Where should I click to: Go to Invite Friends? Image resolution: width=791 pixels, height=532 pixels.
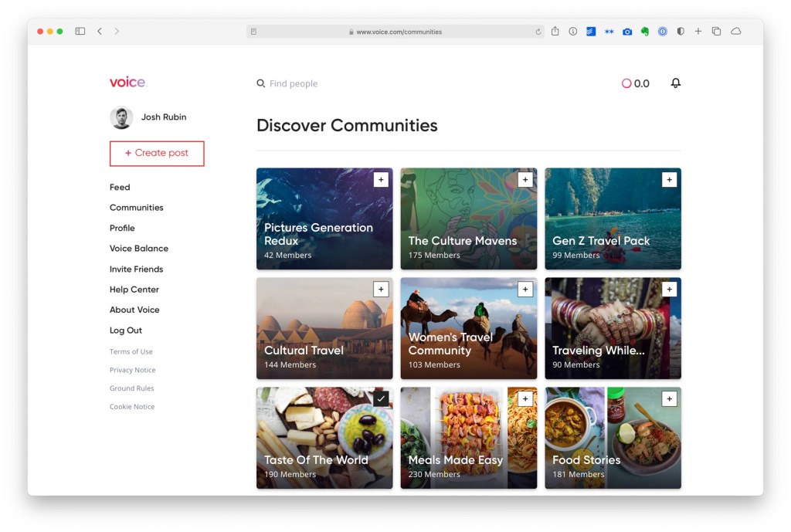(136, 269)
